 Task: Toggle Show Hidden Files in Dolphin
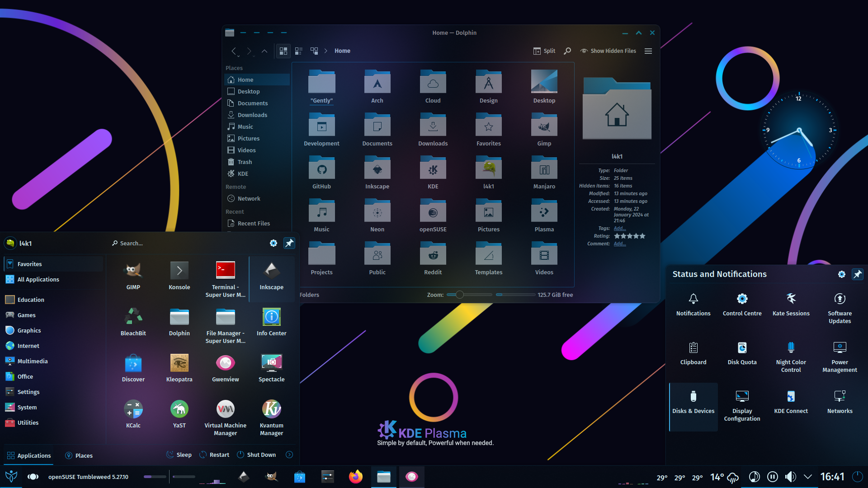[608, 51]
